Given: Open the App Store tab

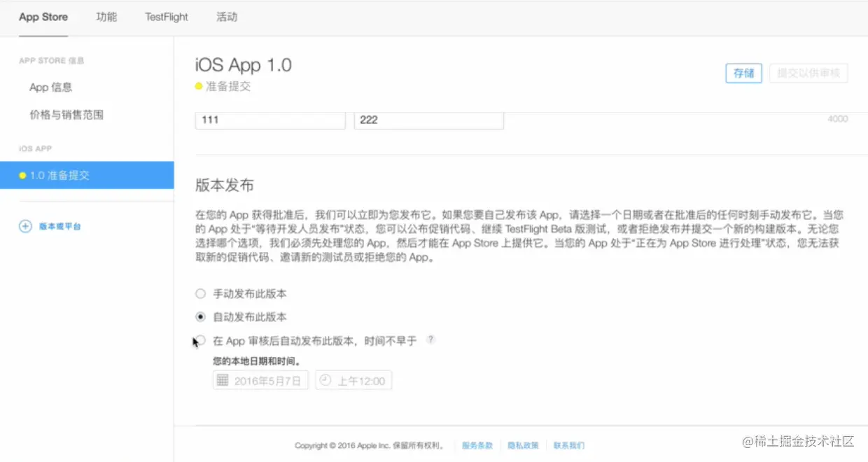Looking at the screenshot, I should coord(43,17).
